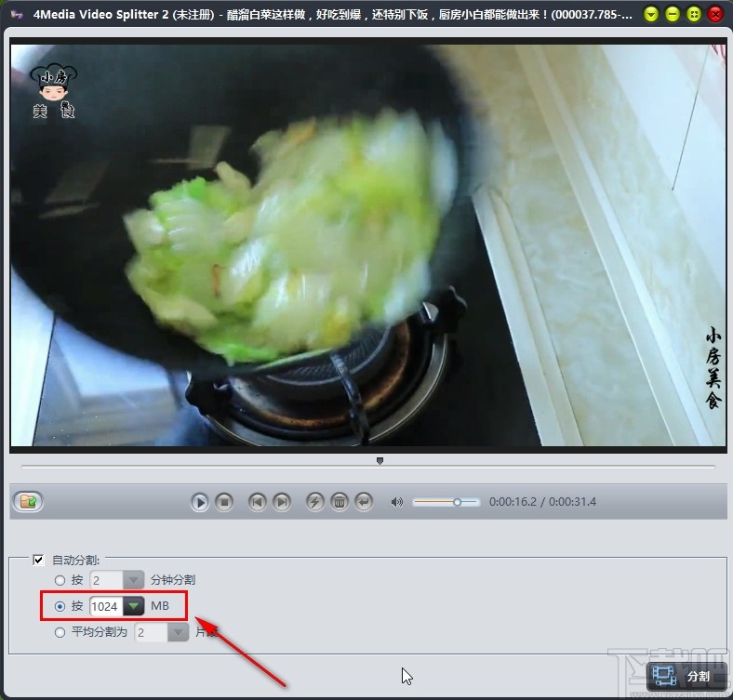Click the playback position marker on the timeline
Image resolution: width=733 pixels, height=700 pixels.
[380, 461]
